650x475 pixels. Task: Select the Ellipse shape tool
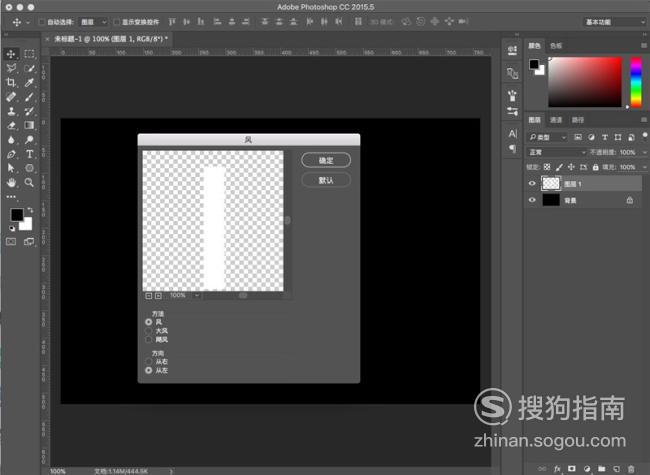coord(29,168)
